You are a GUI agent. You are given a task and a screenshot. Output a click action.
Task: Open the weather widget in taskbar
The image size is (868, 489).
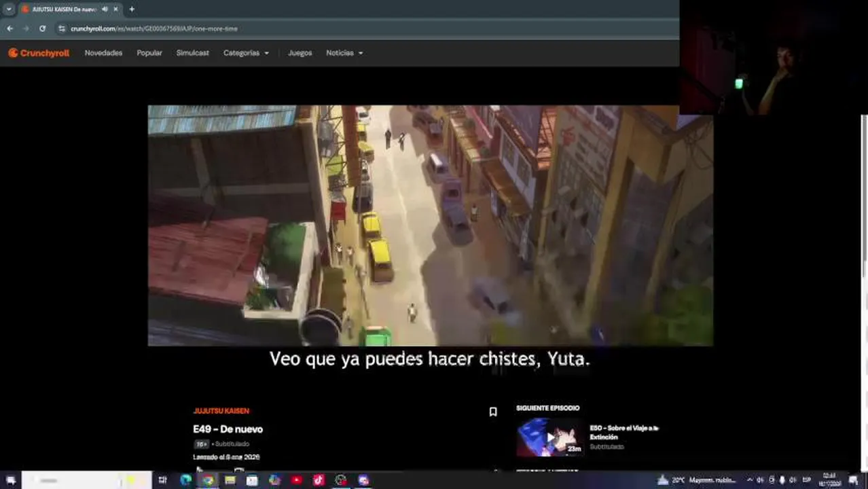(x=698, y=480)
